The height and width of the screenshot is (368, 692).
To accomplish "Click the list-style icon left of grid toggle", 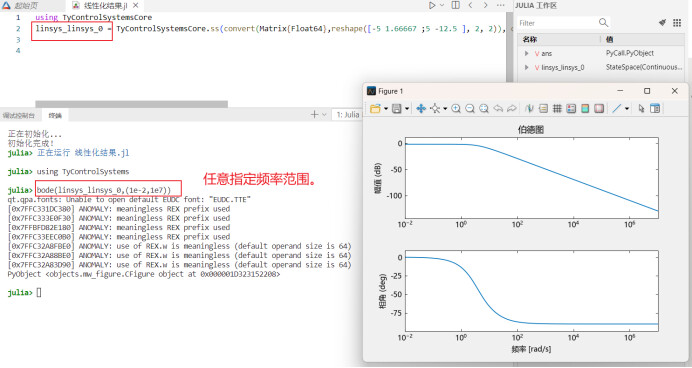I will [543, 109].
